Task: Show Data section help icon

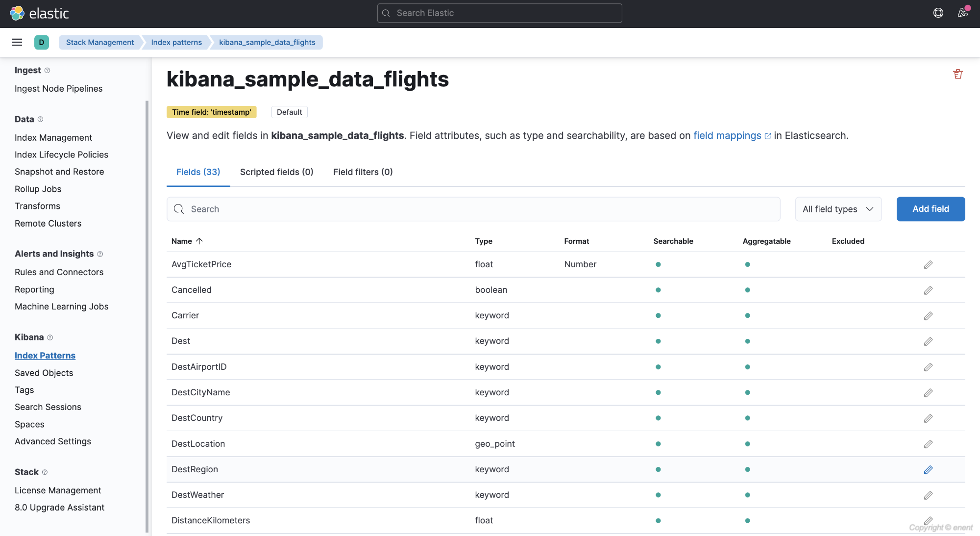Action: pos(41,119)
